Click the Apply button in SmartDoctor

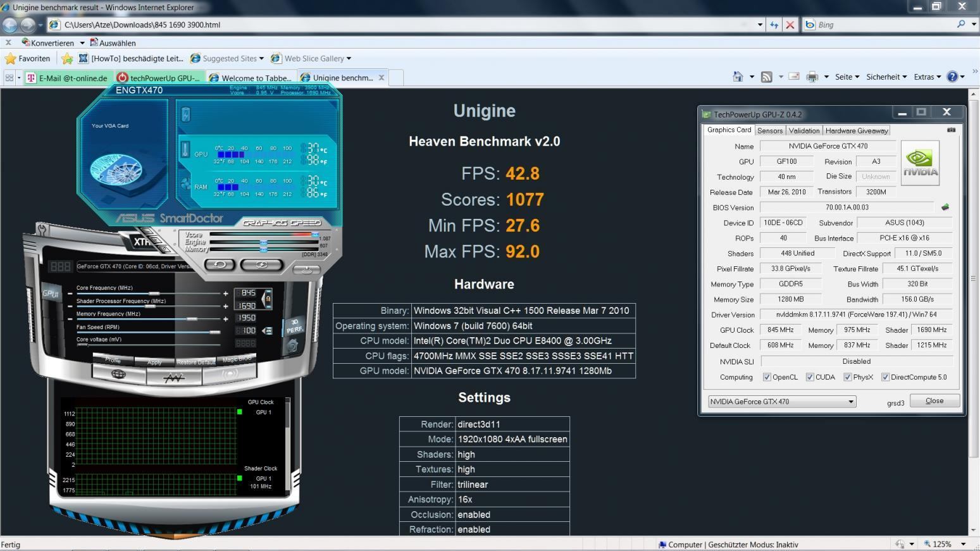pyautogui.click(x=154, y=362)
